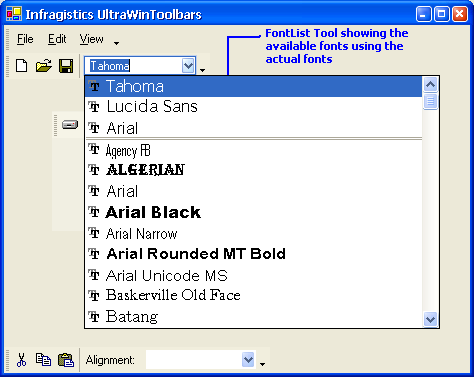Maximize the Infragistics UltraWinToolbars window

click(441, 14)
